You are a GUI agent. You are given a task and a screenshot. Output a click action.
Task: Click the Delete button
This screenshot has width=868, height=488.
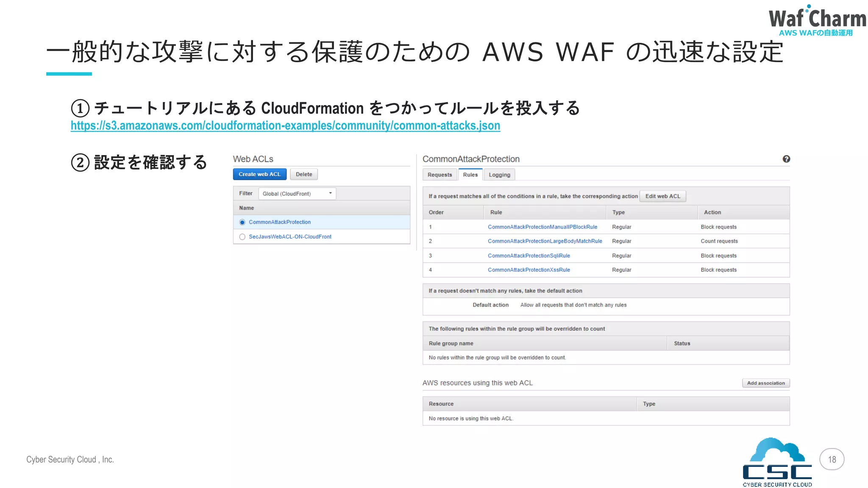point(304,174)
